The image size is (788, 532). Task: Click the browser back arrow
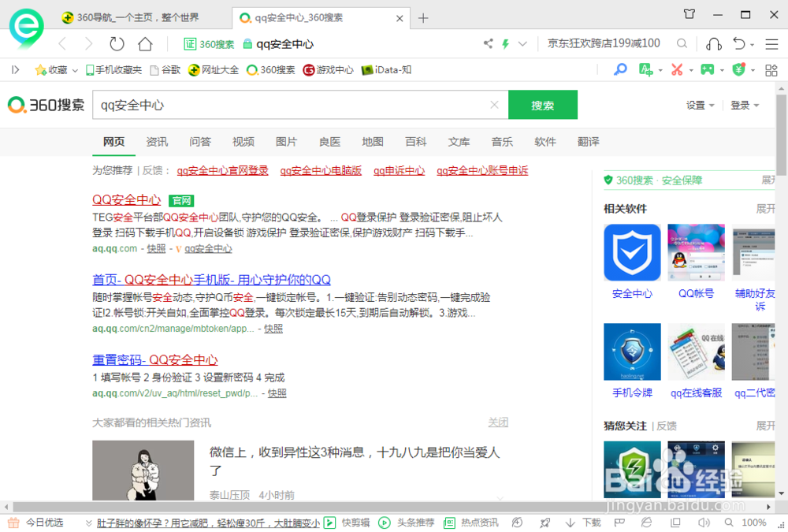point(62,44)
